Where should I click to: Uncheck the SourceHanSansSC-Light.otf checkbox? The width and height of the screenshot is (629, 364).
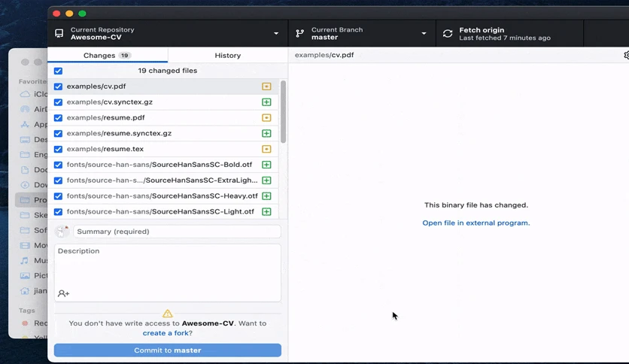(58, 211)
